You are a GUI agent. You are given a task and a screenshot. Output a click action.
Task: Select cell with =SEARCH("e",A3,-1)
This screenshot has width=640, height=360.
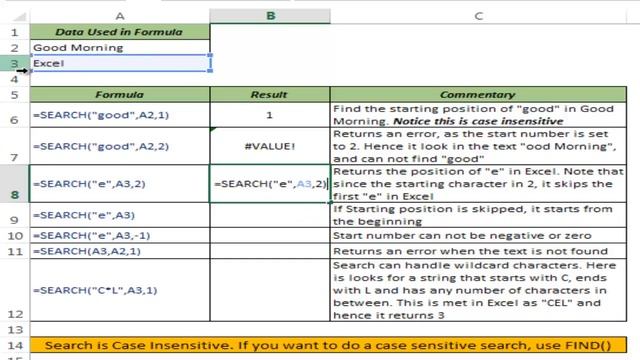[120, 236]
